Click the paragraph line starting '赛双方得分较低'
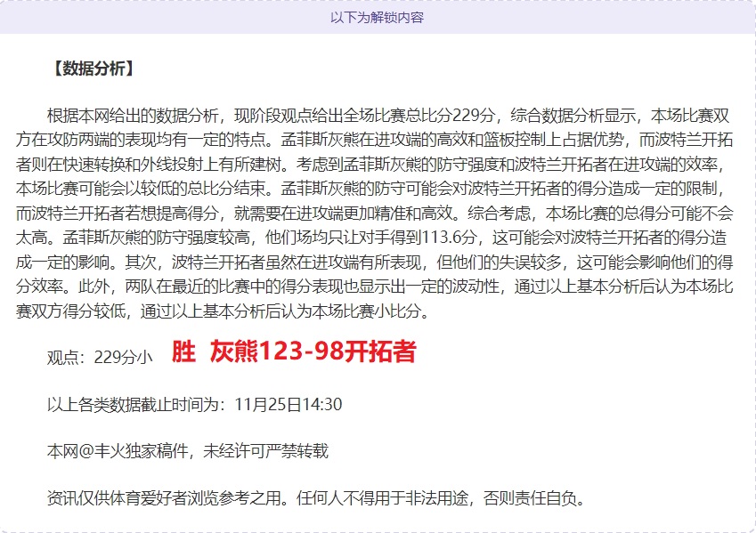This screenshot has height=533, width=756. [224, 311]
